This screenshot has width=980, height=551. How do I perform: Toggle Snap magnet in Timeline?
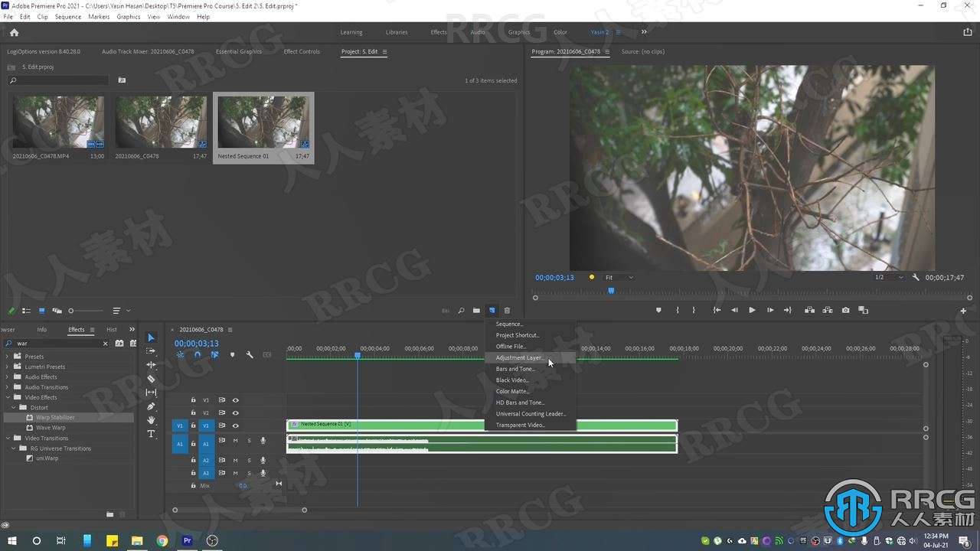(197, 355)
